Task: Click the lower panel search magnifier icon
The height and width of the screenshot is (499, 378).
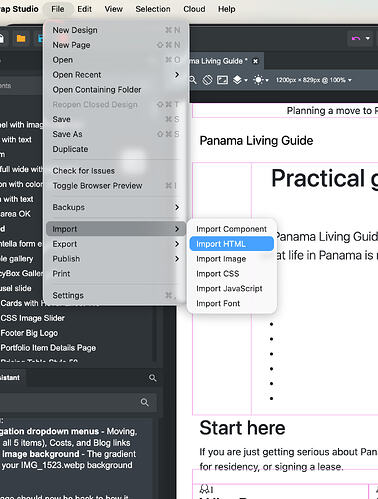Action: click(145, 402)
